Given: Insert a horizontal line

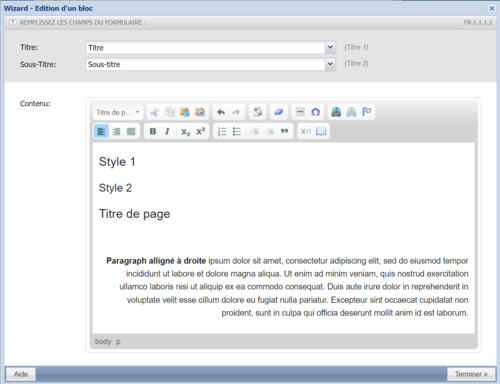Looking at the screenshot, I should (x=300, y=112).
